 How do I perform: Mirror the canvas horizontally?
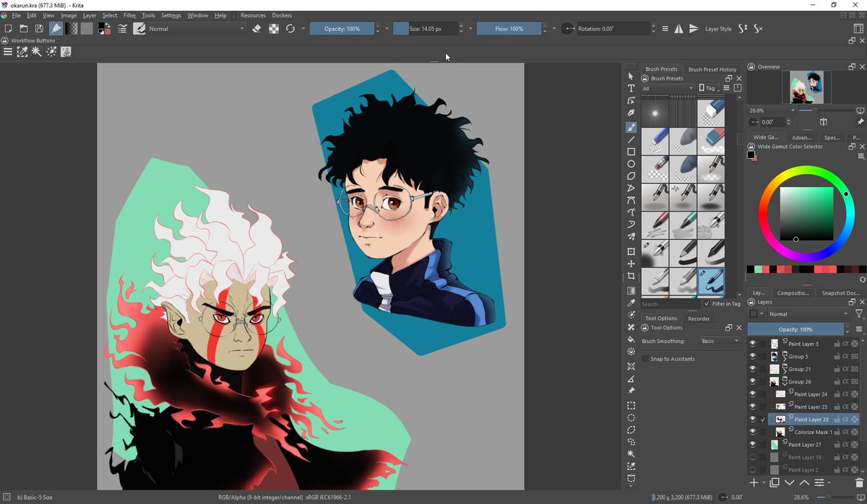coord(678,29)
